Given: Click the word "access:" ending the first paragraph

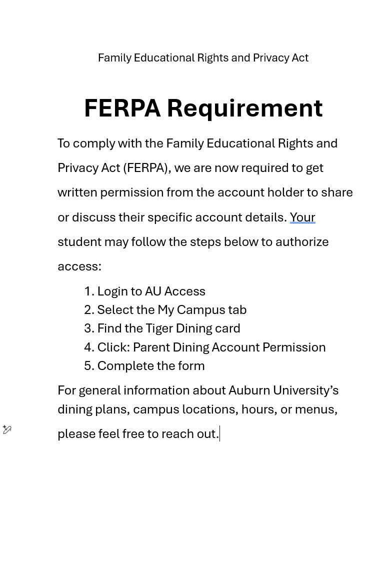Looking at the screenshot, I should point(79,266).
